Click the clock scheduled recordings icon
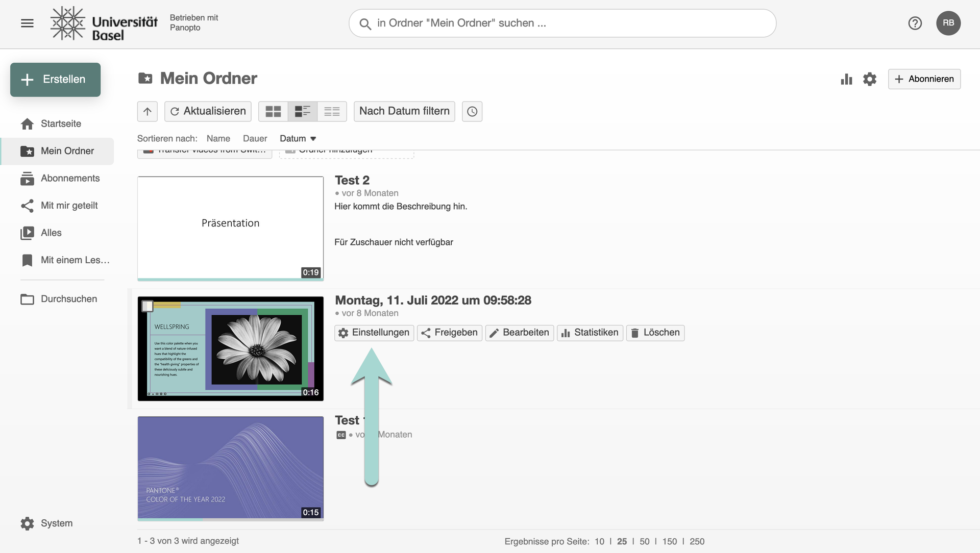The image size is (980, 553). point(472,111)
